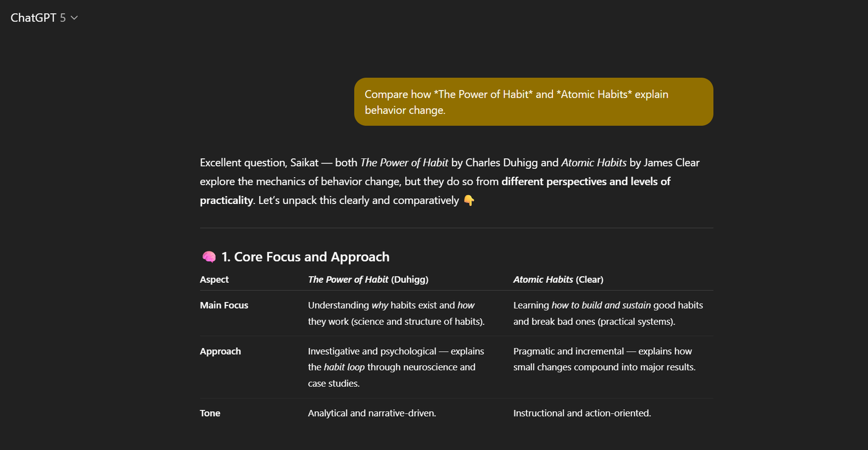Click "Excellent question, Saikat" in the reply
868x450 pixels.
click(259, 162)
